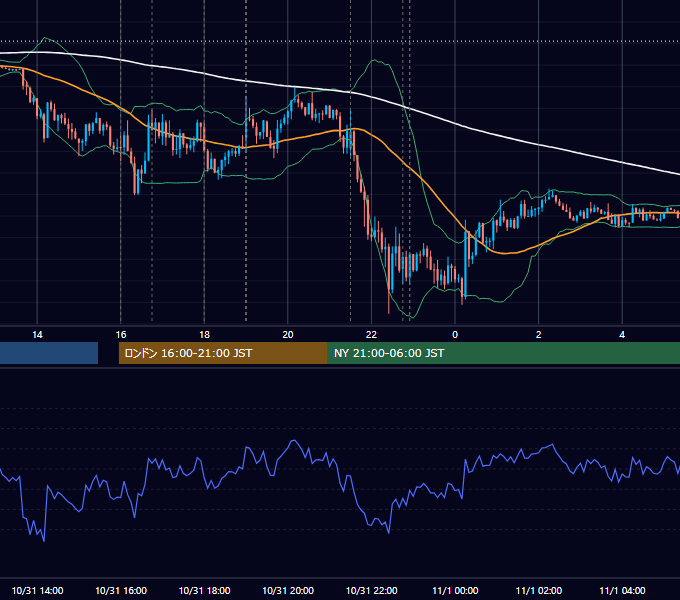The height and width of the screenshot is (600, 680).
Task: Click the upper time axis label 14
Action: pos(37,335)
